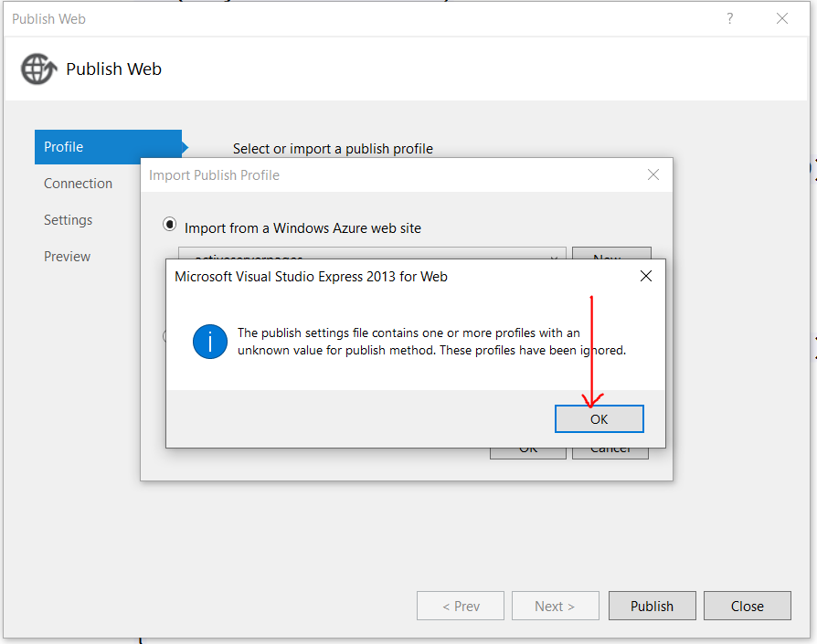Screen dimensions: 817x644
Task: Click the disabled Next button
Action: pyautogui.click(x=555, y=606)
